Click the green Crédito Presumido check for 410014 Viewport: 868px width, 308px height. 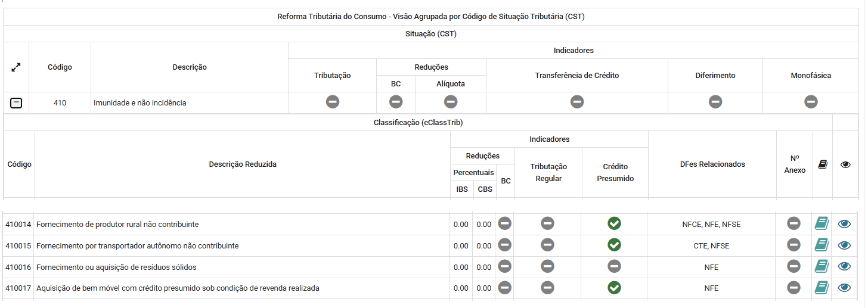(x=614, y=223)
